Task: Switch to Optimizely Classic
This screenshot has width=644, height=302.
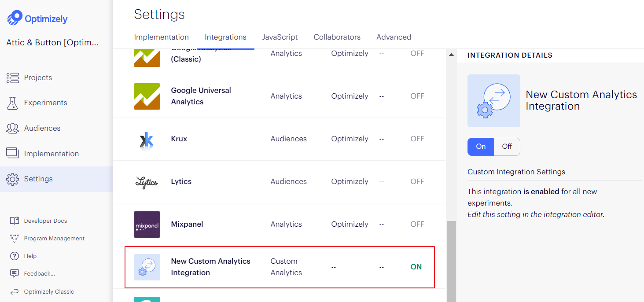Action: [x=49, y=292]
